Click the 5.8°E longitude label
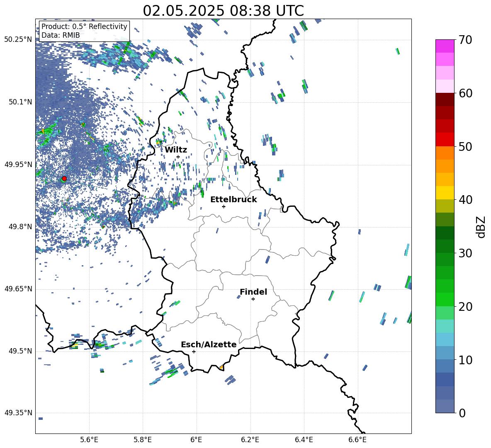 [143, 440]
